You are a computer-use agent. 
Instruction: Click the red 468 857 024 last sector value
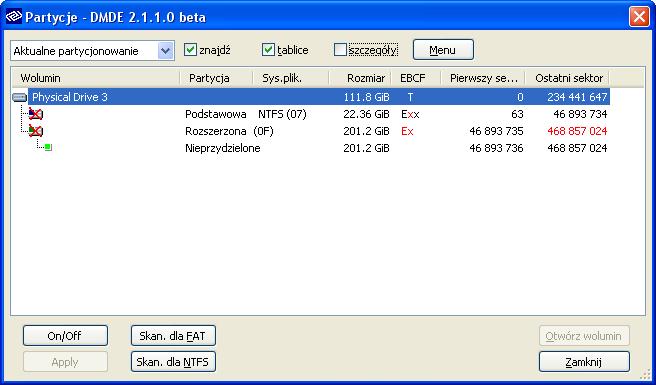577,131
